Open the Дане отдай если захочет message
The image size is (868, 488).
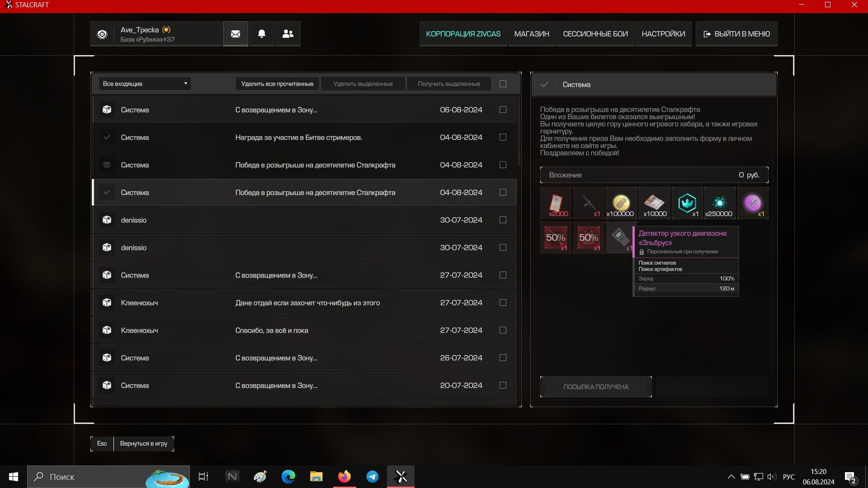tap(304, 303)
